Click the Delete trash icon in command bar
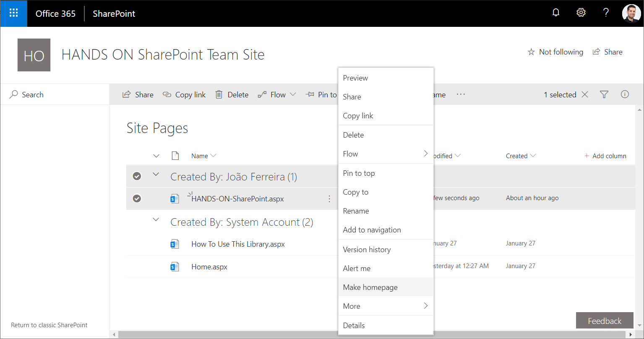The image size is (644, 339). tap(219, 94)
